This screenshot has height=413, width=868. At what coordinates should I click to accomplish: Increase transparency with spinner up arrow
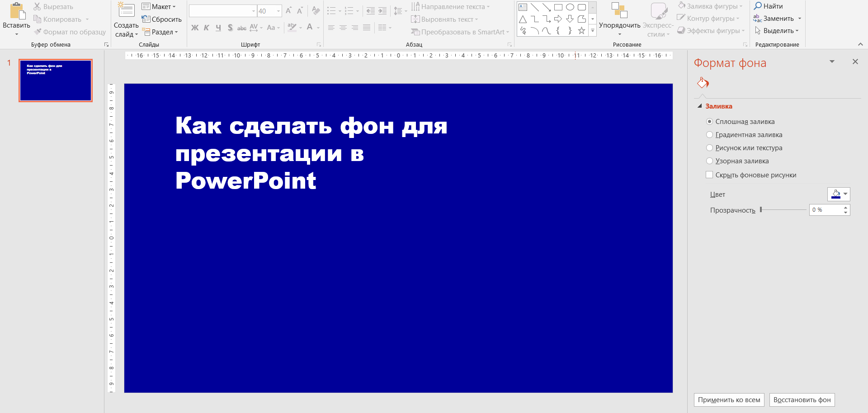(x=845, y=207)
